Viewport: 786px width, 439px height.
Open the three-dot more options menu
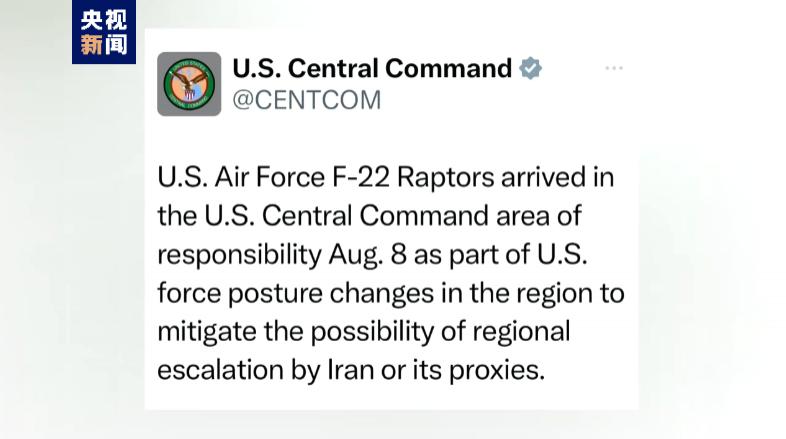[x=614, y=68]
